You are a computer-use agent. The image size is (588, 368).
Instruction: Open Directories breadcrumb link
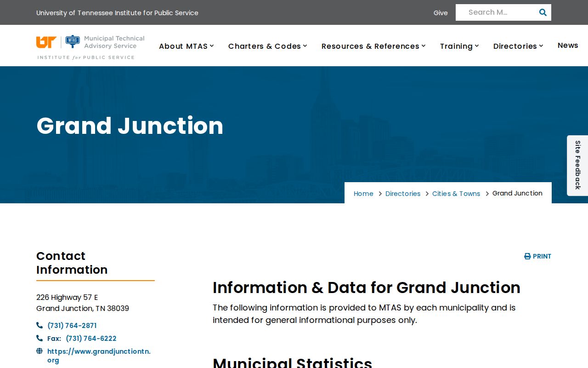click(403, 194)
